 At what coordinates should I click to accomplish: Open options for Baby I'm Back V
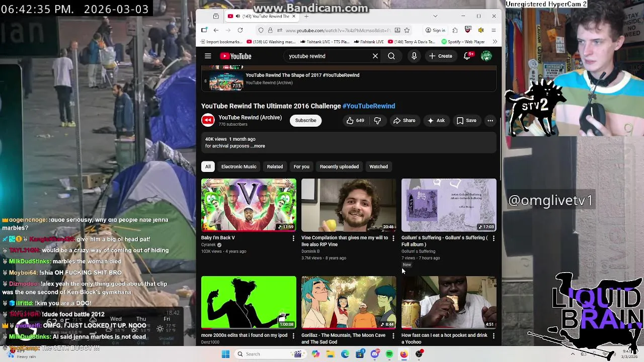(x=293, y=238)
